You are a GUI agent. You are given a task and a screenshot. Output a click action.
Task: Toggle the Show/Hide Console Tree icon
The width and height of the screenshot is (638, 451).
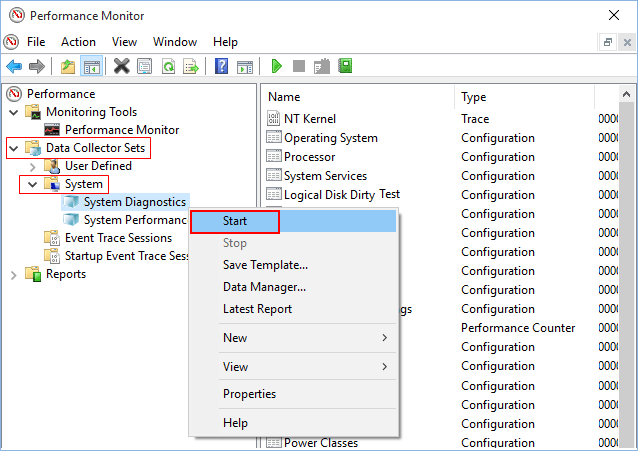coord(91,66)
